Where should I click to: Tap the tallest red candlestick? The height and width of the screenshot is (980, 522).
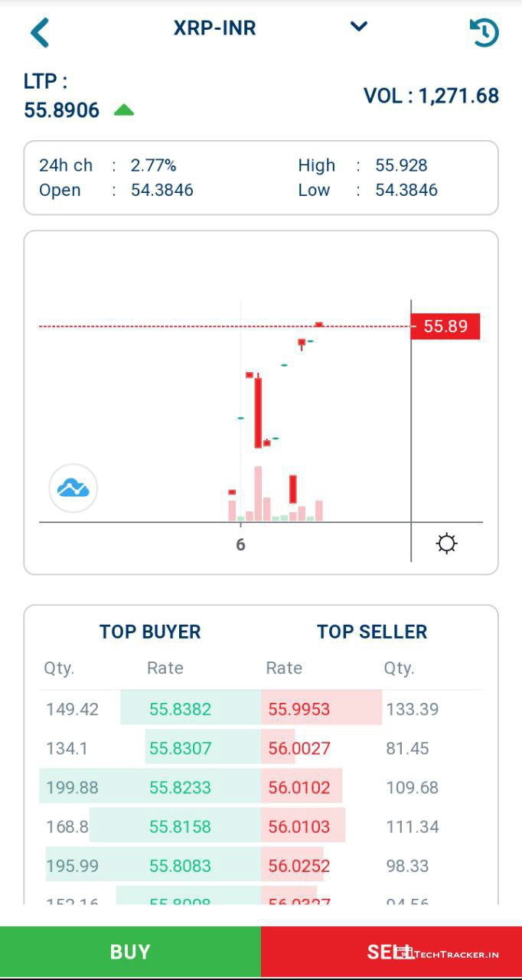[x=258, y=412]
